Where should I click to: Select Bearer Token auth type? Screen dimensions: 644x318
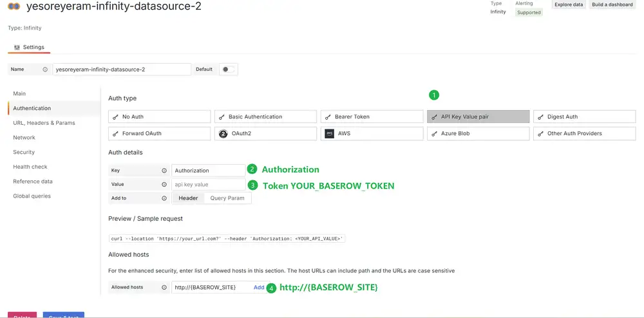[x=372, y=117]
